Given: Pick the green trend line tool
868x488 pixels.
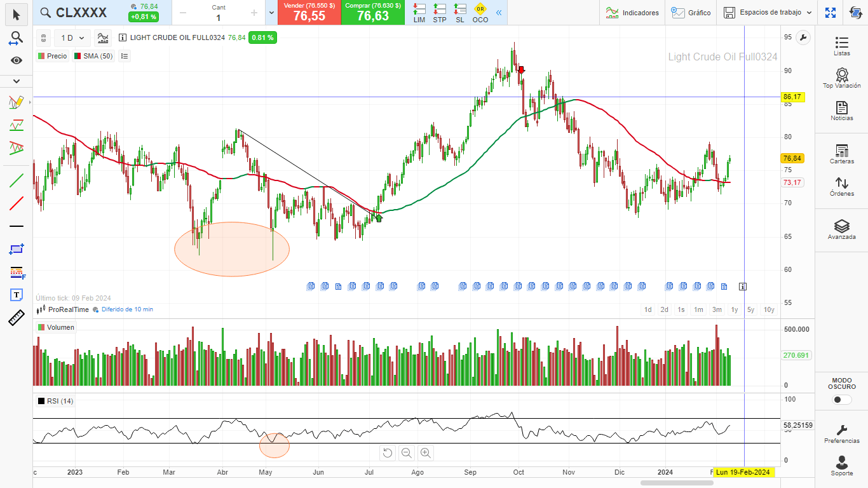Looking at the screenshot, I should 17,180.
